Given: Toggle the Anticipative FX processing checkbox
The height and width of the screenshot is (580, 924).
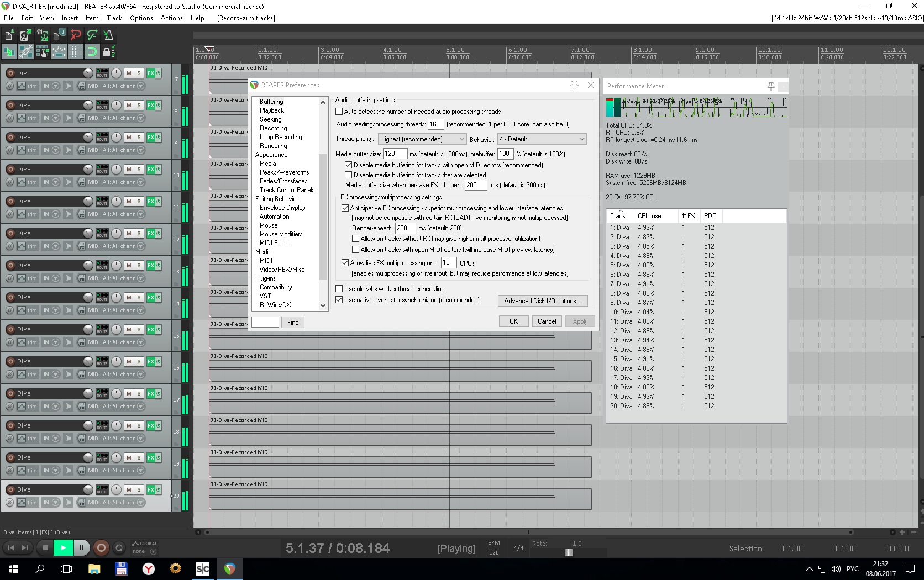Looking at the screenshot, I should point(345,208).
